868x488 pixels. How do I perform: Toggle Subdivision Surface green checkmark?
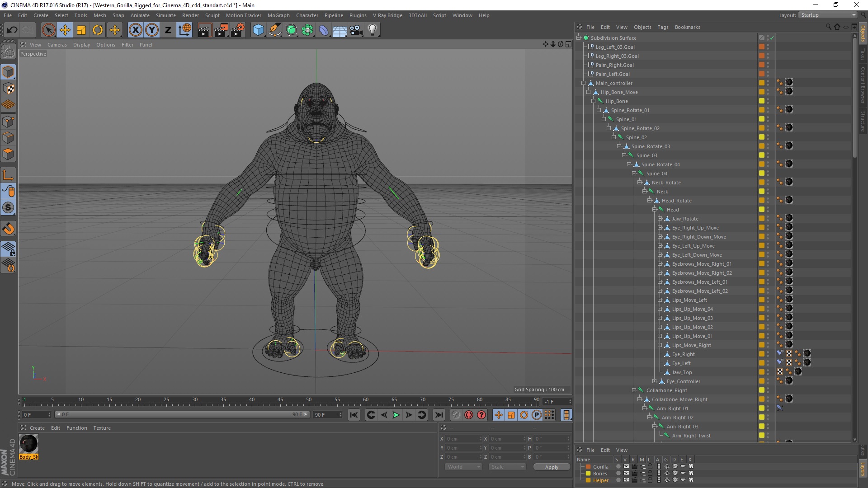pos(772,38)
